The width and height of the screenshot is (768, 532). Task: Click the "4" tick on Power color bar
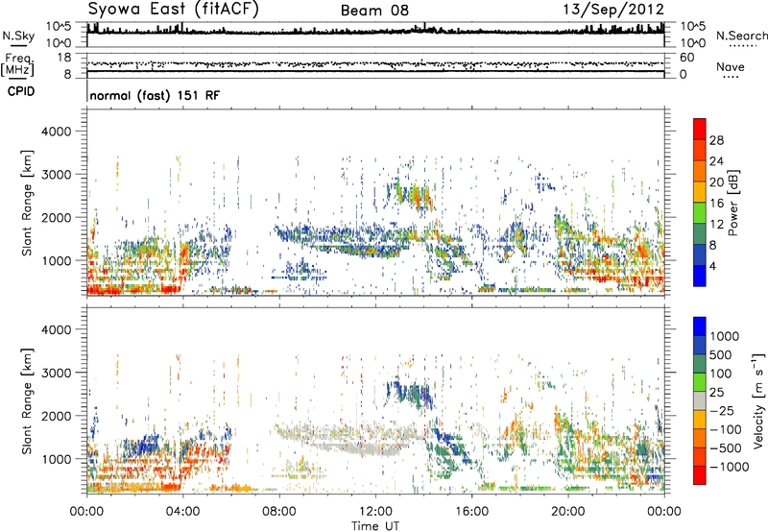pos(712,267)
